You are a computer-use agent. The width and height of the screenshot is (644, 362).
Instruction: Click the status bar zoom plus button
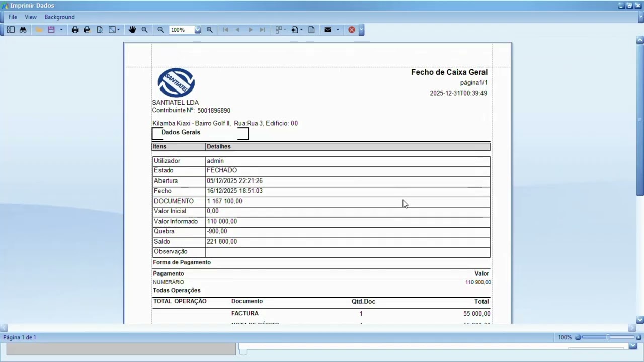point(638,337)
